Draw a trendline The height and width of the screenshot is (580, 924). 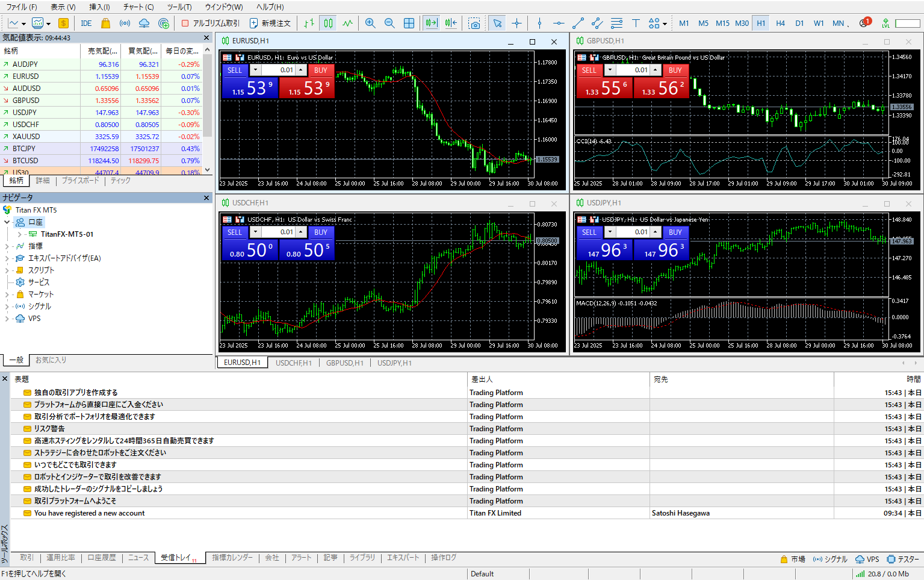[578, 23]
